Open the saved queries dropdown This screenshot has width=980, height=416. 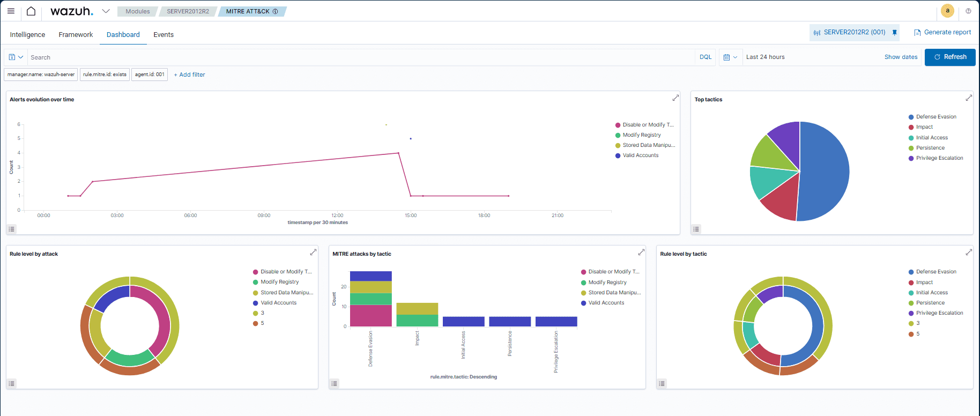(x=16, y=57)
